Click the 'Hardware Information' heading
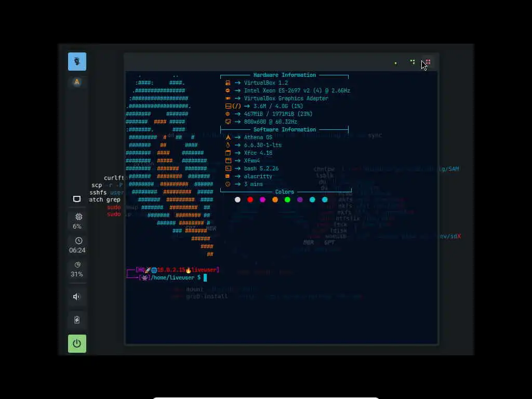This screenshot has width=532, height=399. (x=284, y=75)
